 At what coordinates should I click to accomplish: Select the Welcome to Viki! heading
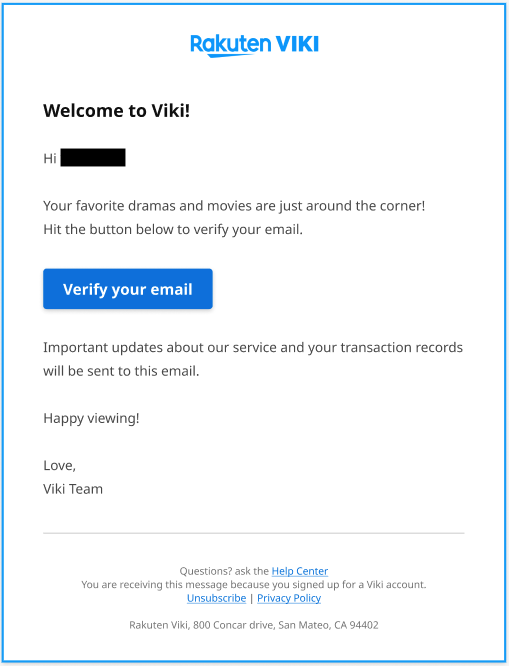pos(116,110)
